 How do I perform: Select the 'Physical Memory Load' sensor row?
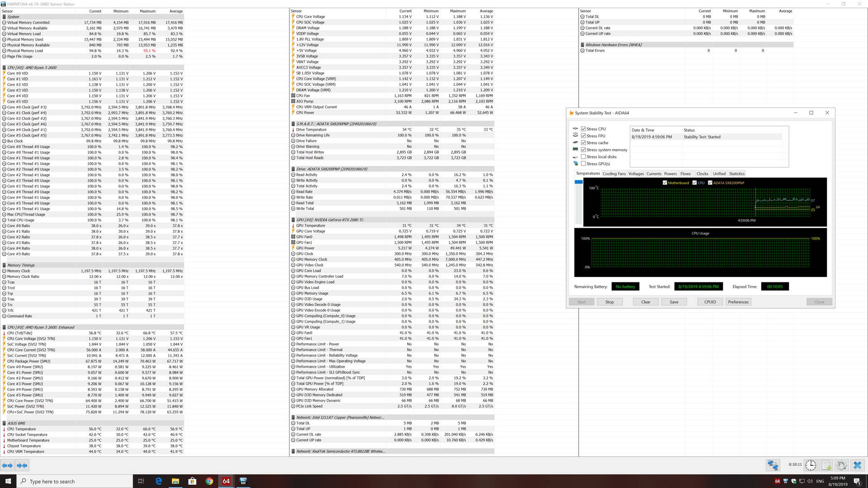[x=93, y=51]
